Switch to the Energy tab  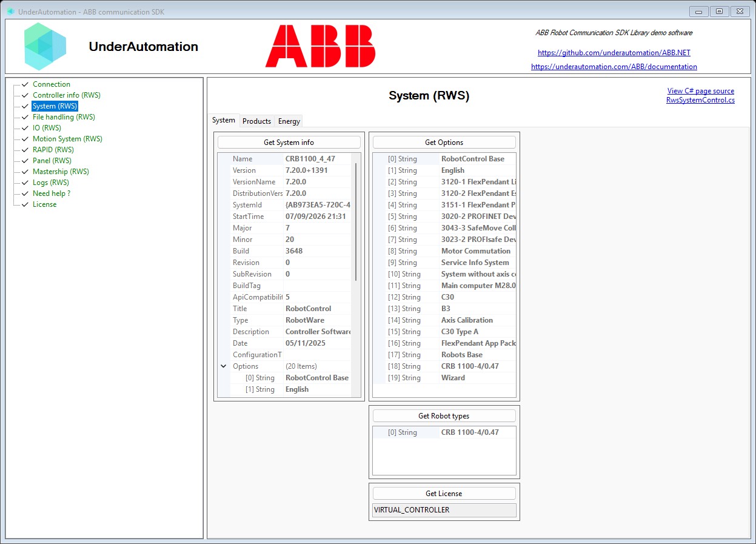pos(289,121)
